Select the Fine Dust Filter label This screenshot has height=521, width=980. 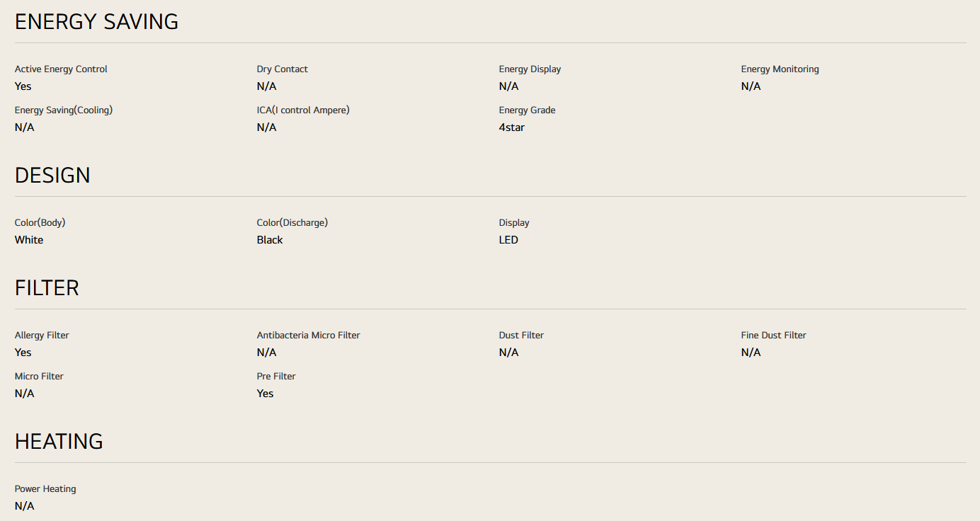coord(773,336)
